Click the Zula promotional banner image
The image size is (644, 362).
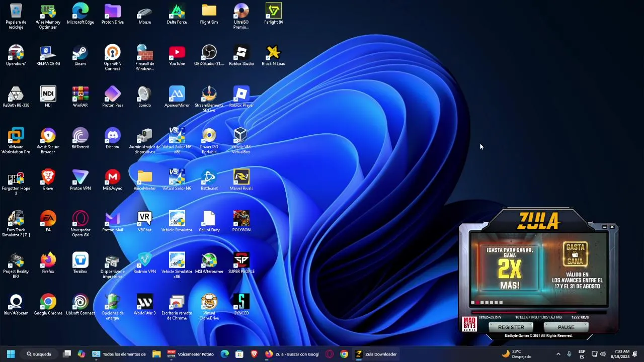pyautogui.click(x=538, y=268)
